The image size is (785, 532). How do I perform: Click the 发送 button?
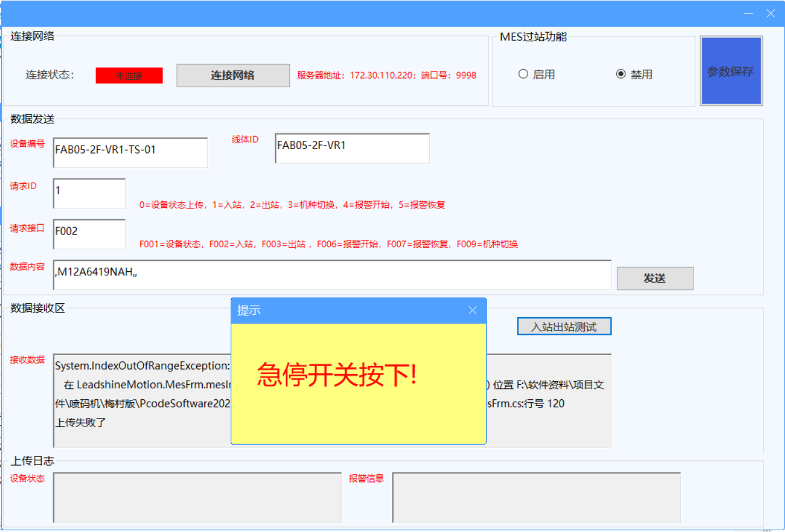point(655,278)
